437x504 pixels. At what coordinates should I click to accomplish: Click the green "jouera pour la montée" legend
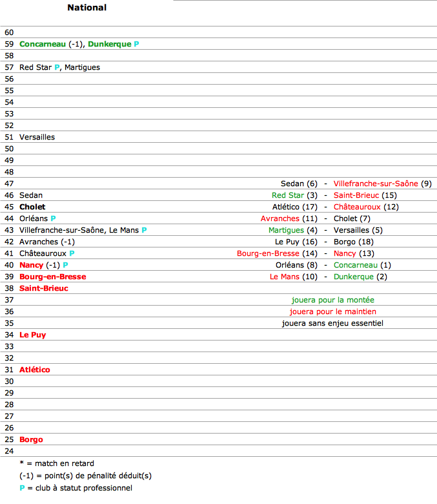332,300
